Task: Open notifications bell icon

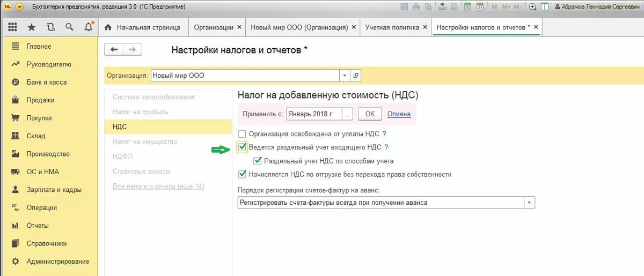Action: click(89, 27)
